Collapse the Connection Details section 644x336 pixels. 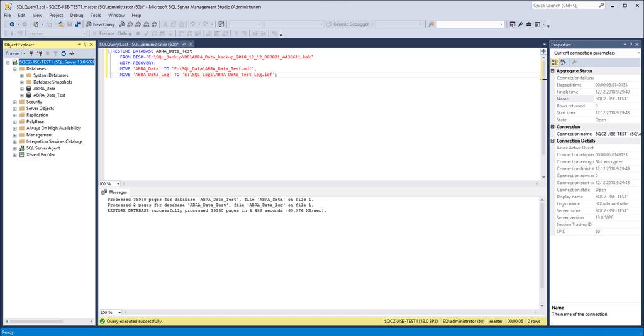(552, 141)
